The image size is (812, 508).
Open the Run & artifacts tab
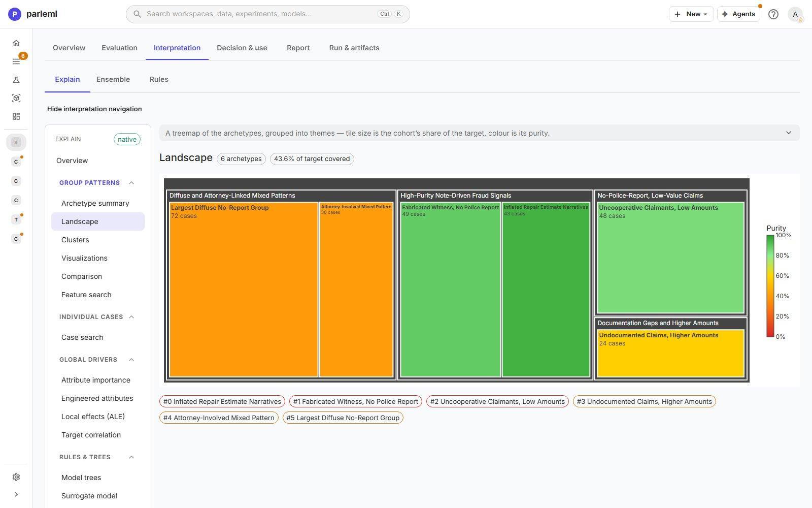coord(354,48)
